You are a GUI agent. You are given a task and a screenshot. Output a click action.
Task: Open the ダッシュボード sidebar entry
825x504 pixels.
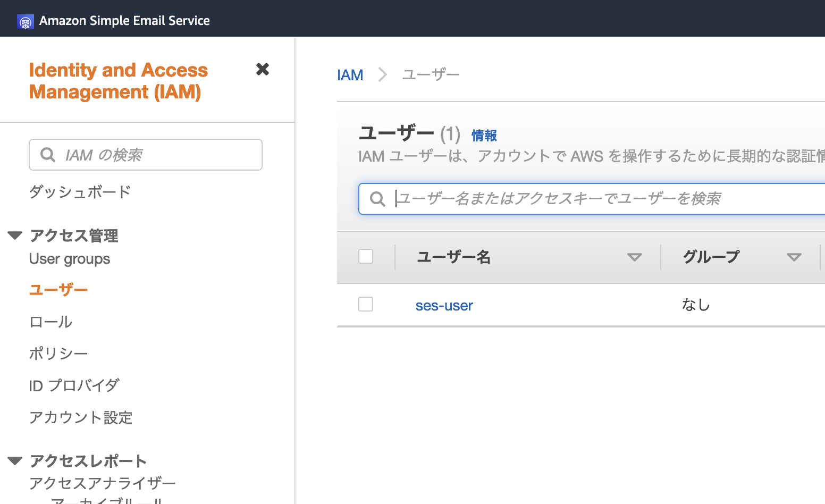pyautogui.click(x=80, y=192)
